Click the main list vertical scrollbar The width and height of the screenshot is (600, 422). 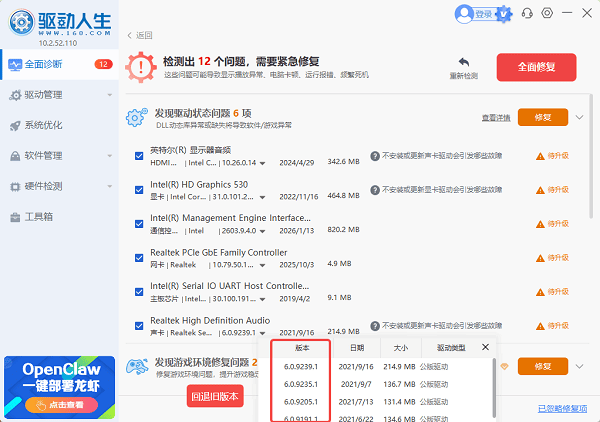pyautogui.click(x=591, y=156)
